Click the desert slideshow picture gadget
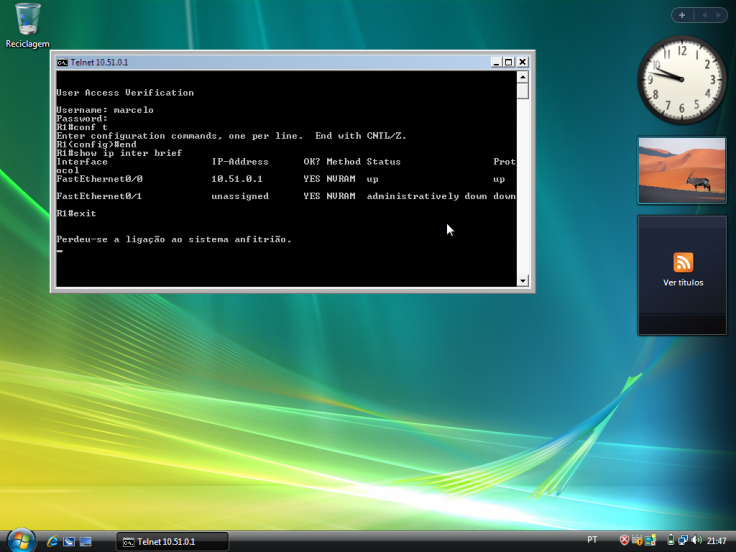This screenshot has width=736, height=552. coord(681,170)
